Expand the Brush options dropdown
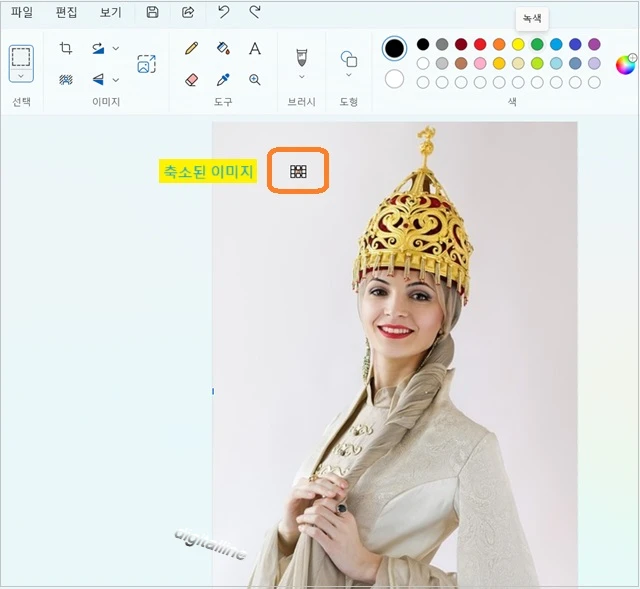Image resolution: width=640 pixels, height=589 pixels. tap(302, 76)
